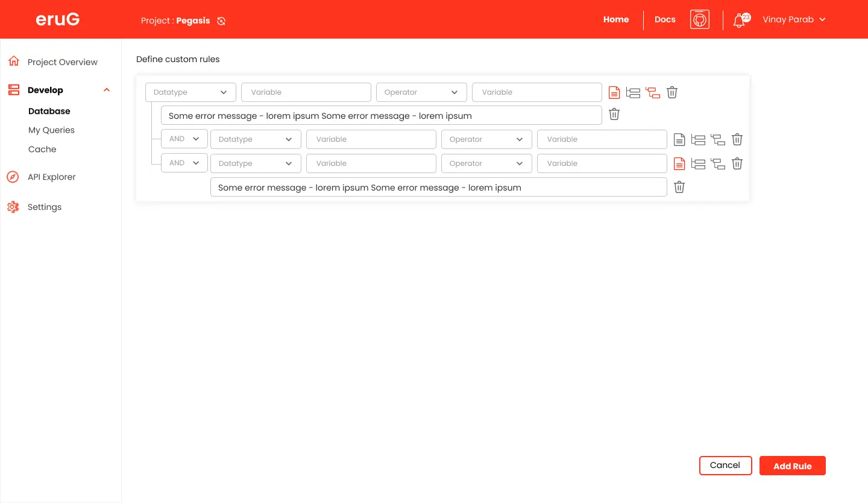This screenshot has height=503, width=868.
Task: Open notifications bell with 23 badge
Action: pos(740,21)
